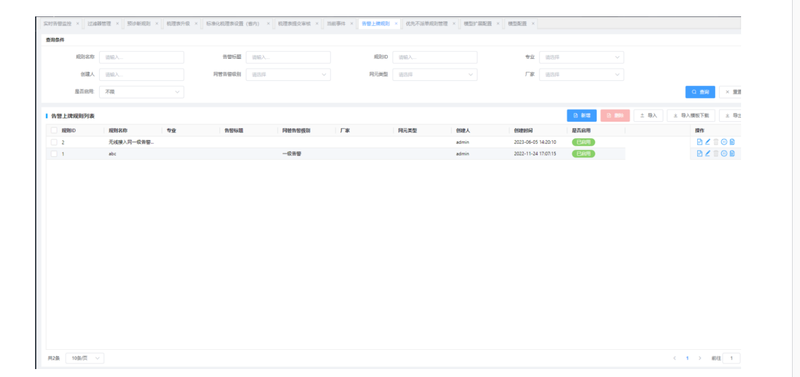Image resolution: width=800 pixels, height=377 pixels.
Task: Click the blue 新增 button
Action: 582,116
